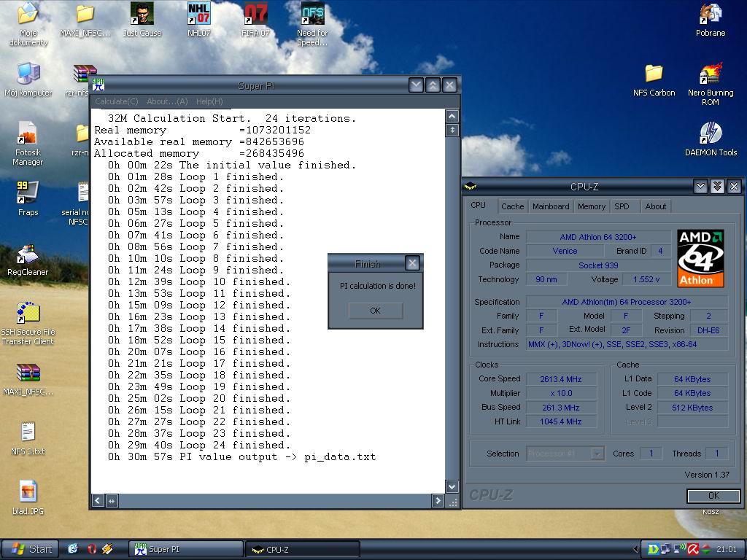Viewport: 747px width, 560px height.
Task: Click the AMD Athlon 64 logo
Action: tap(700, 259)
